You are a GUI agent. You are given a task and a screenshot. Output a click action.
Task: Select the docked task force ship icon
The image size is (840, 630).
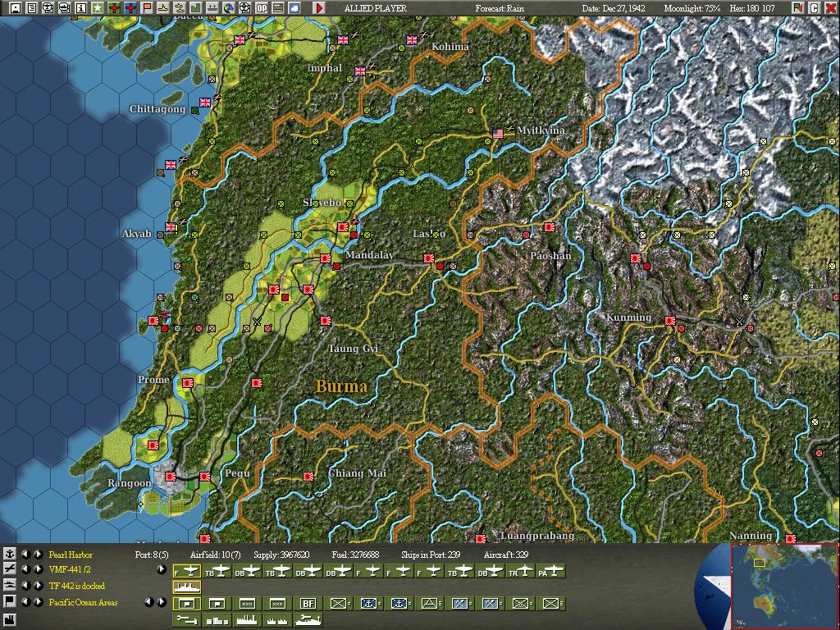point(187,587)
